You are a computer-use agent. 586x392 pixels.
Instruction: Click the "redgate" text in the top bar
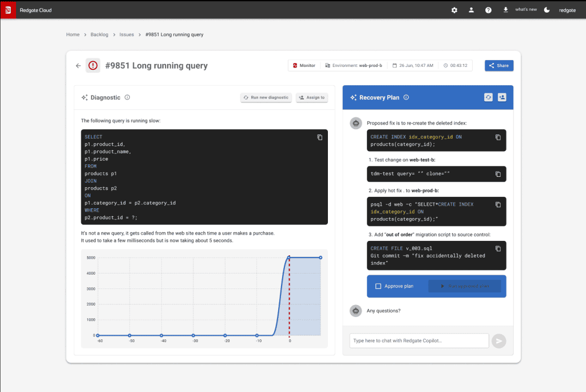point(567,10)
